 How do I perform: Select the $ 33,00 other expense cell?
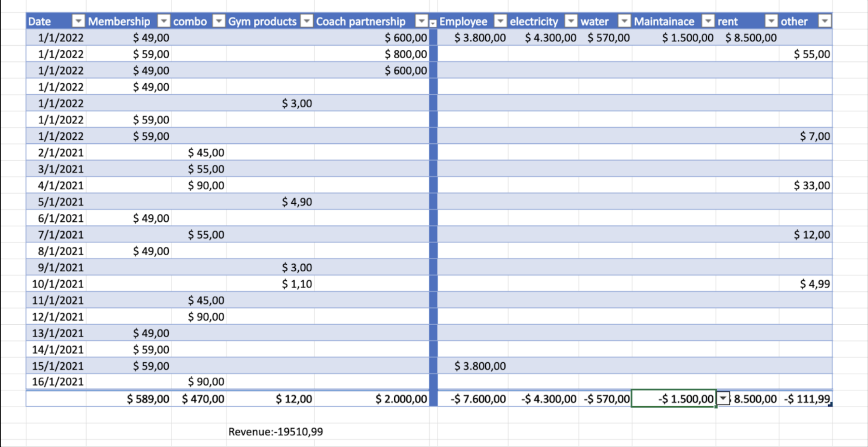(806, 185)
